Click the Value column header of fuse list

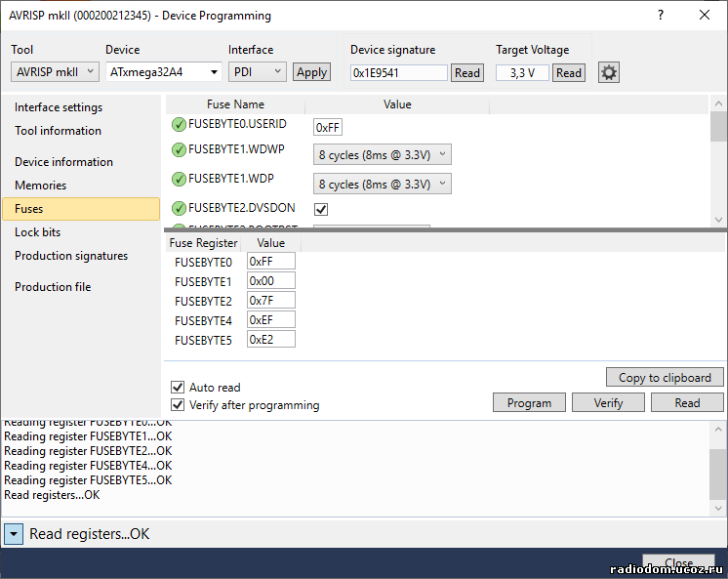397,104
